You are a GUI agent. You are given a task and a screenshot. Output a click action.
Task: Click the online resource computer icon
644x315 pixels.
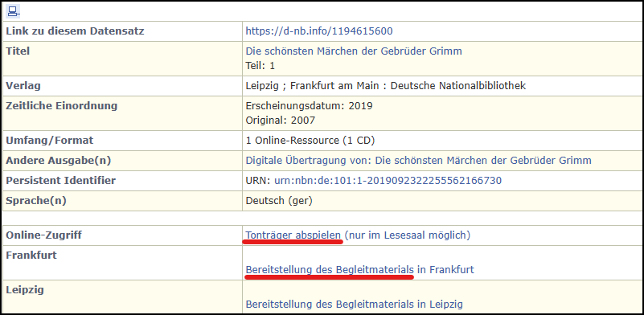click(x=13, y=11)
